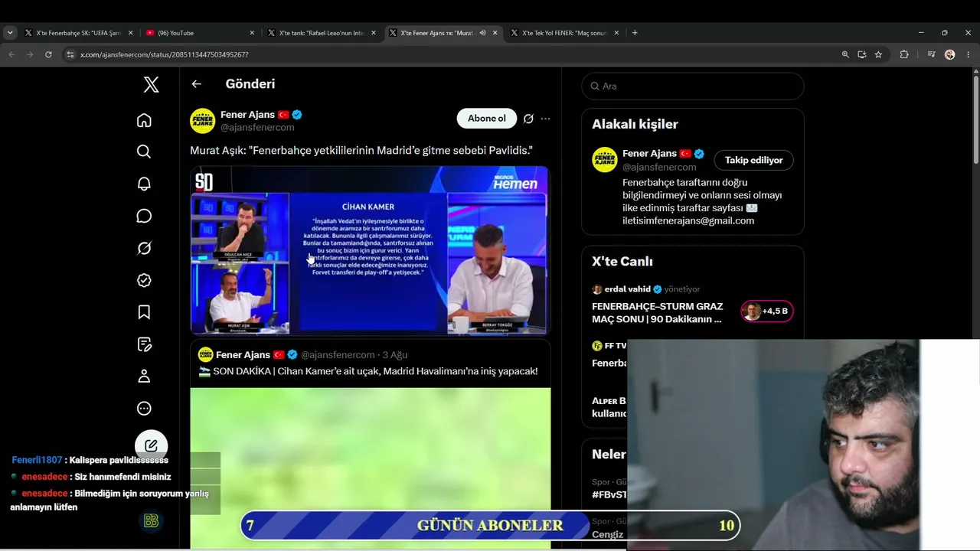Viewport: 980px width, 551px height.
Task: Bookmark this page with the star
Action: (878, 54)
